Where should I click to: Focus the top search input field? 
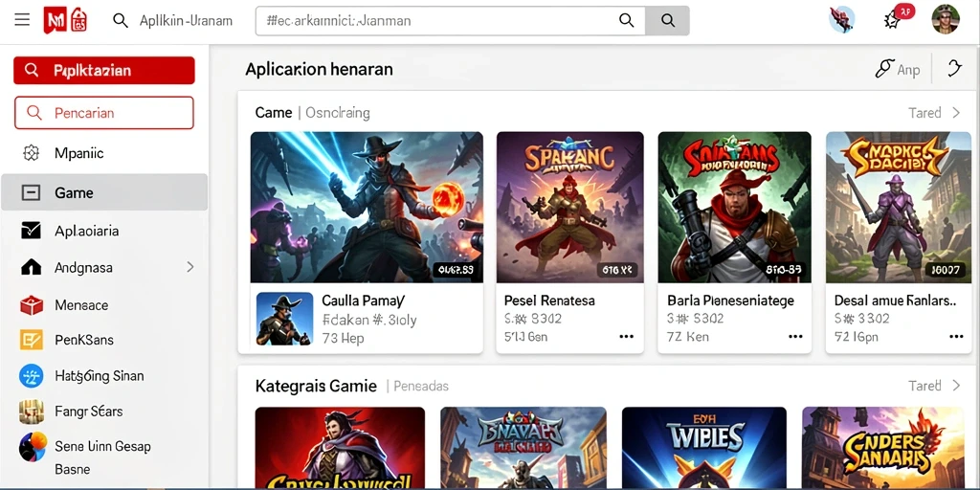coord(450,21)
